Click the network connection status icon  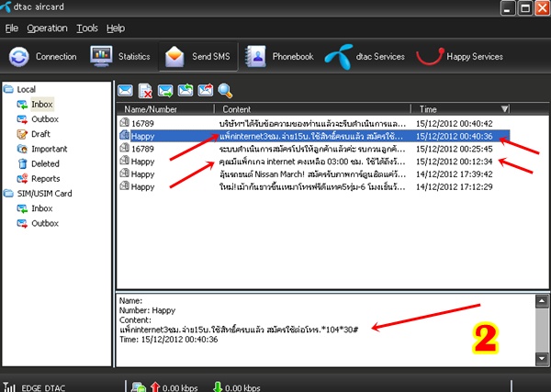coord(138,387)
